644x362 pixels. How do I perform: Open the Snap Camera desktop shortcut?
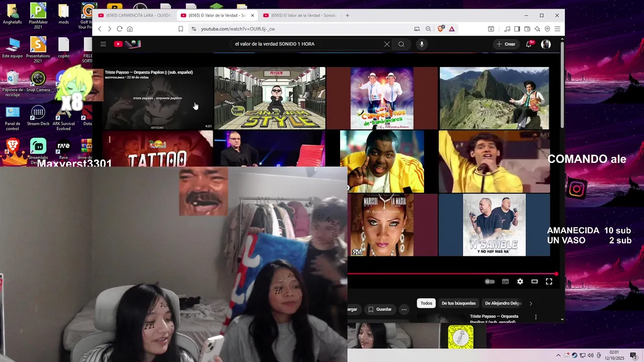tap(38, 82)
